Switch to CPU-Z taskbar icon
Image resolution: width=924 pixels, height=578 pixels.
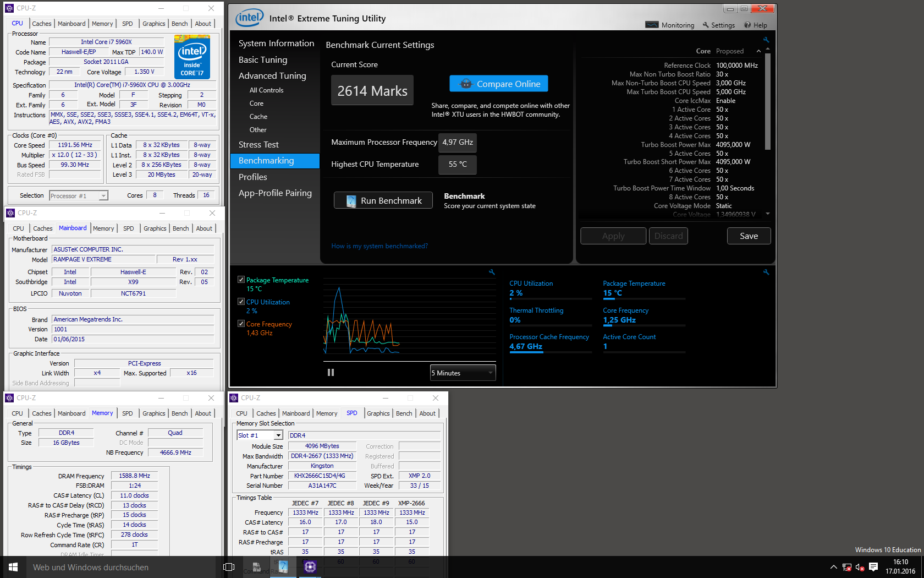point(310,567)
